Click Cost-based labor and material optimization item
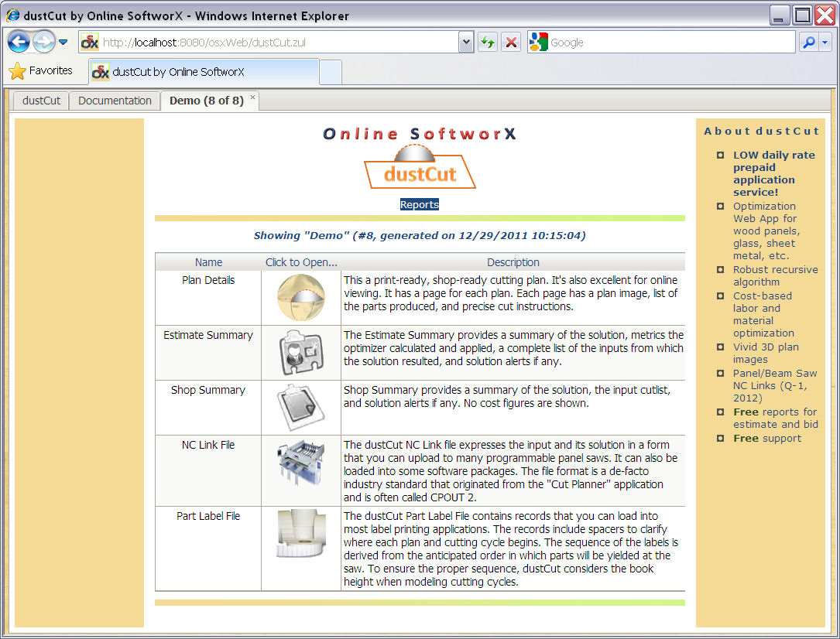Image resolution: width=840 pixels, height=639 pixels. click(x=763, y=314)
